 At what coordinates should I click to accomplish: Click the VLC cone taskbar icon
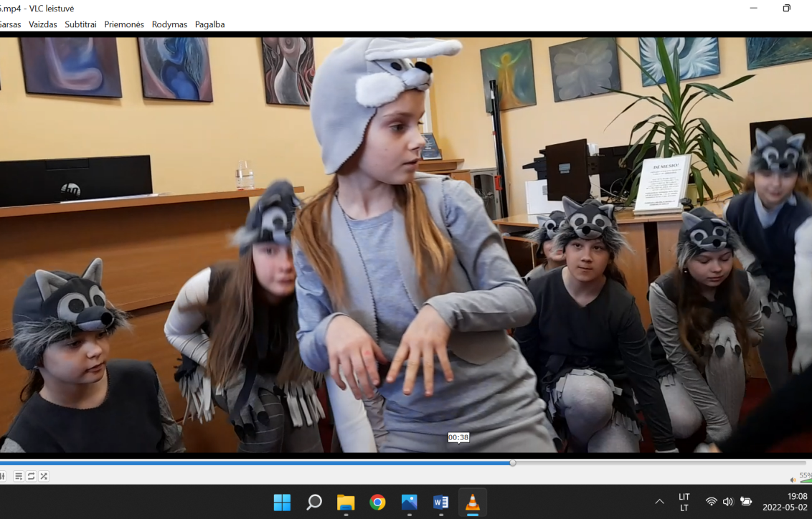(x=472, y=502)
